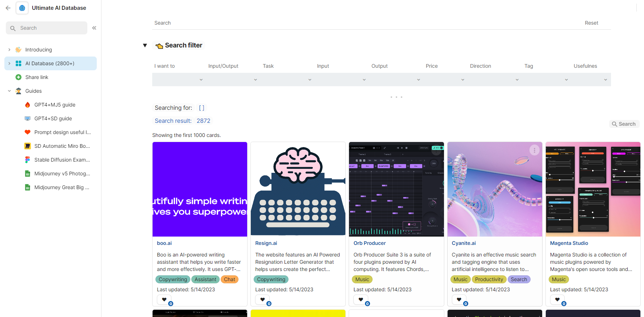The height and width of the screenshot is (317, 644).
Task: Open the Usefulnes filter dropdown
Action: click(591, 80)
